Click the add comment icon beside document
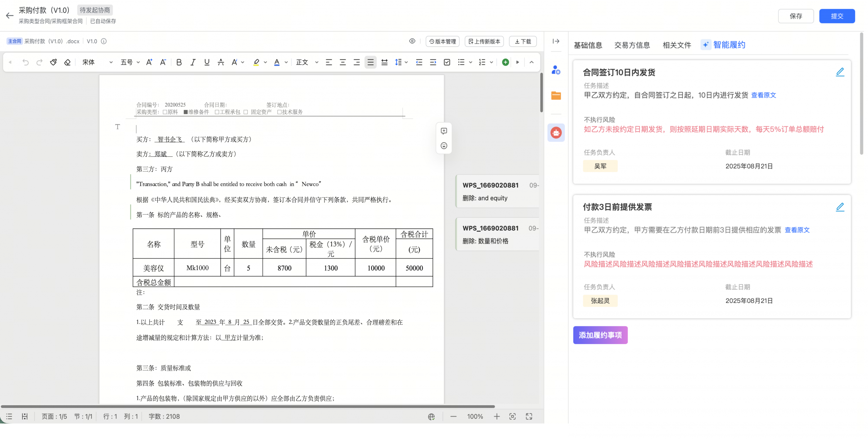This screenshot has height=440, width=868. point(443,131)
